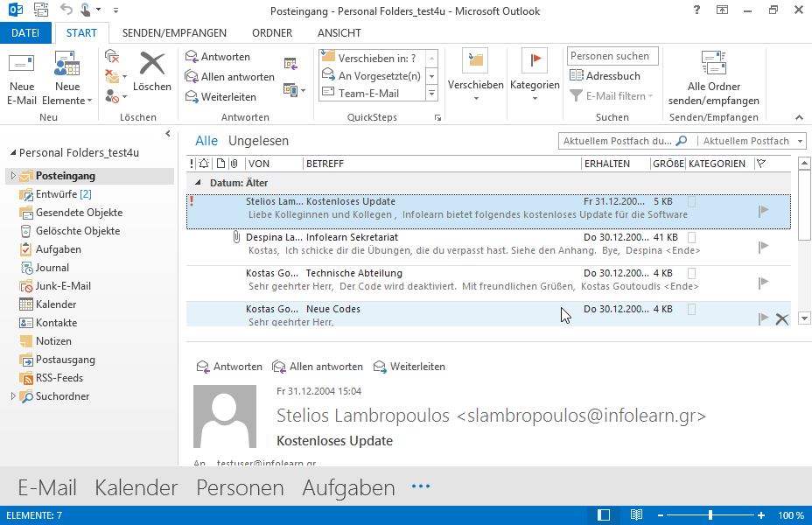Viewport: 812px width, 525px height.
Task: Switch to SENDEN/EMPFANGEN tab
Action: point(174,33)
